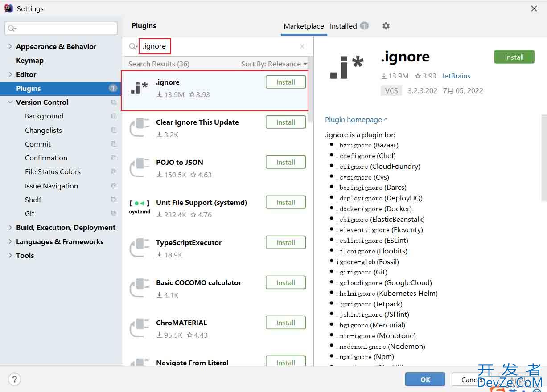Click project-level icon beside Git
The image size is (547, 392).
pos(114,214)
